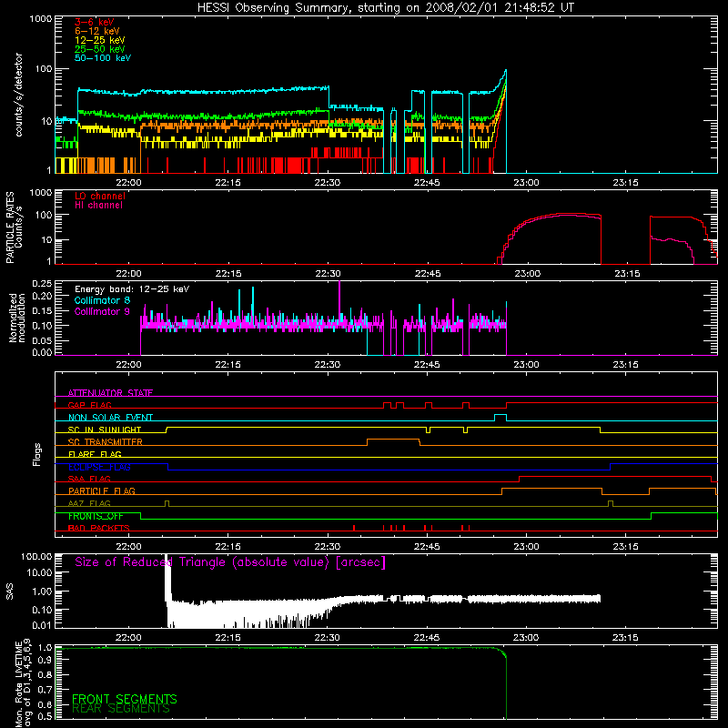Click the PARTICLE RATES Counts/s axis label
Screen dimensions: 728x728
coord(14,227)
